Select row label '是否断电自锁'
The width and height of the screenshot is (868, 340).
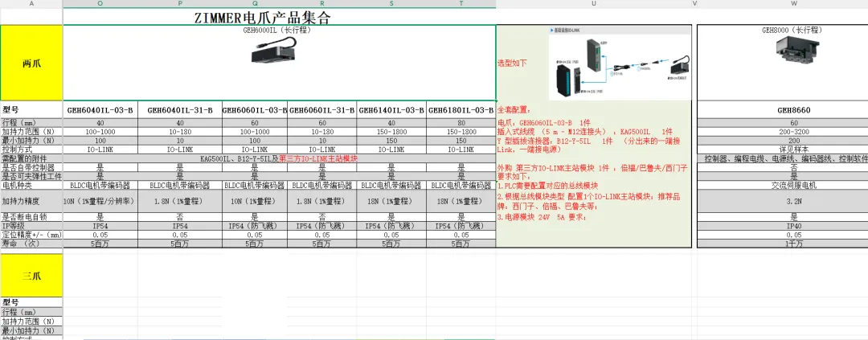(x=31, y=218)
